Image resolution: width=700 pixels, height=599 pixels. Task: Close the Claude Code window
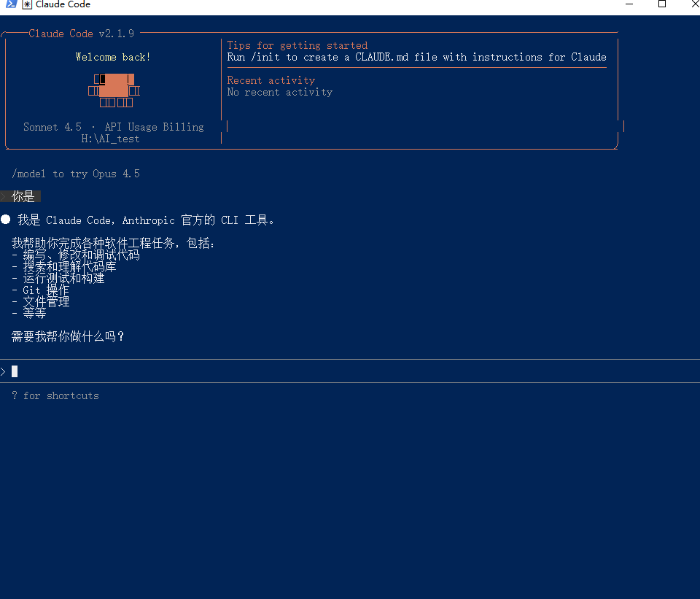coord(695,4)
